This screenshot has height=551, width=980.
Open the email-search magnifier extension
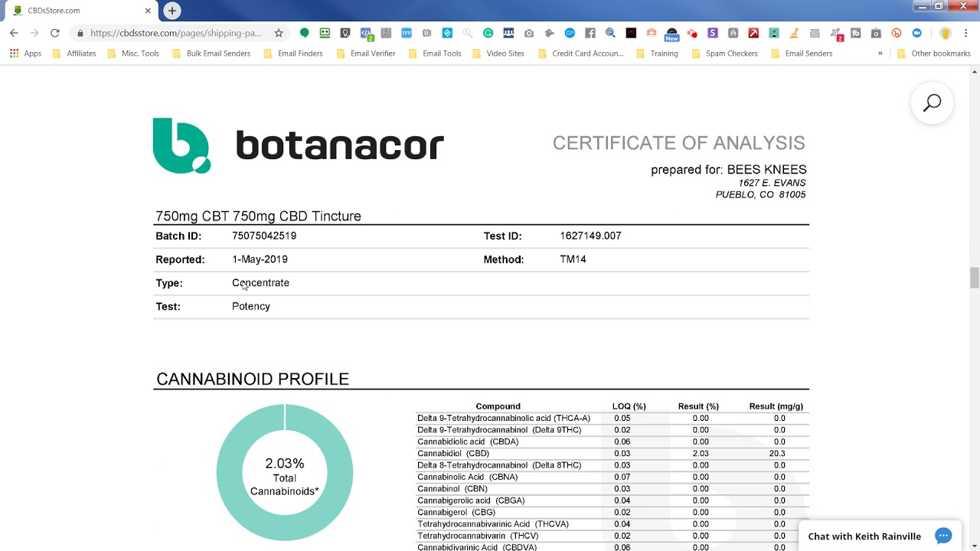click(610, 33)
